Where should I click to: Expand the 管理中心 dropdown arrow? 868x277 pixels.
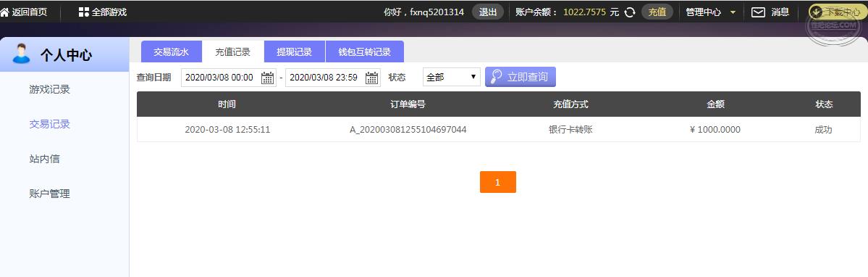tap(733, 12)
